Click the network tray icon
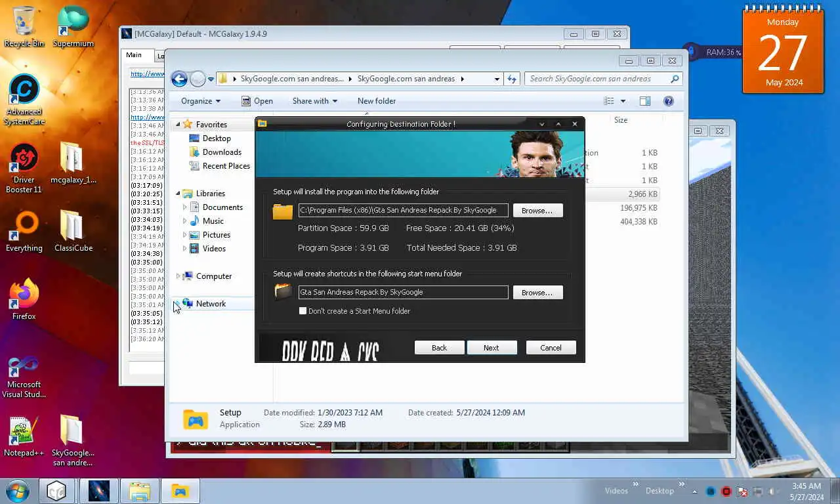The width and height of the screenshot is (840, 504). (x=759, y=491)
